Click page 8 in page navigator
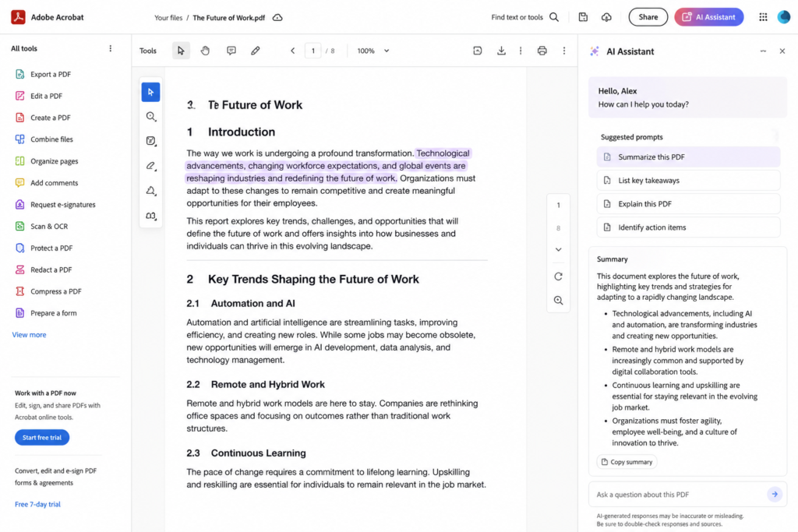Screen dimensions: 798x532 pos(558,228)
